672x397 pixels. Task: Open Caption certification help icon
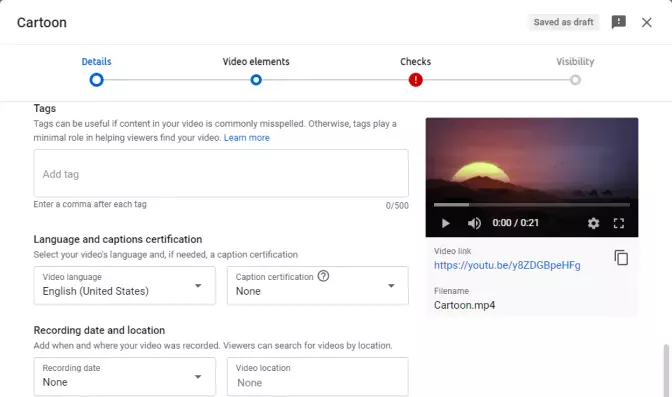323,276
